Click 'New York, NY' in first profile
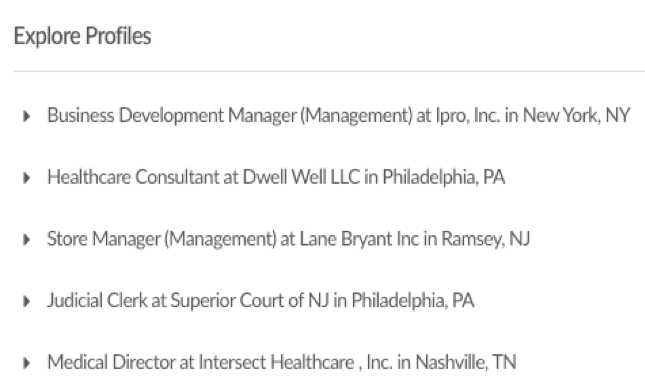This screenshot has height=389, width=645. click(x=576, y=116)
